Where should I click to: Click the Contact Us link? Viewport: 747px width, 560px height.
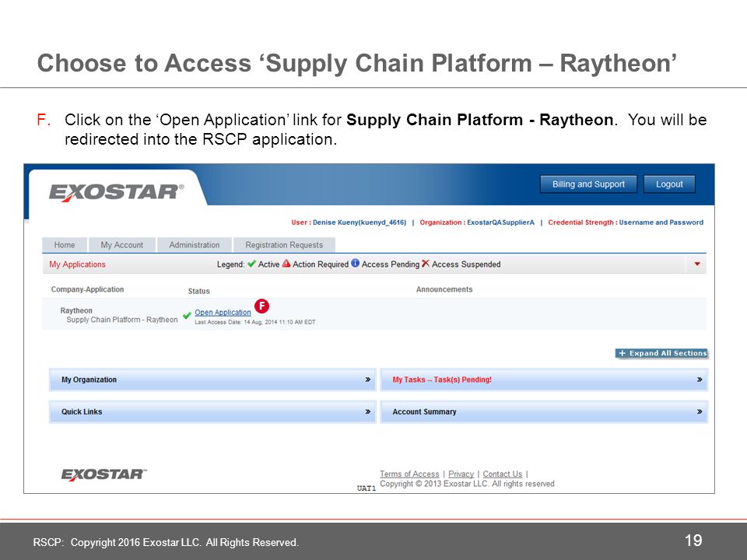(x=503, y=474)
